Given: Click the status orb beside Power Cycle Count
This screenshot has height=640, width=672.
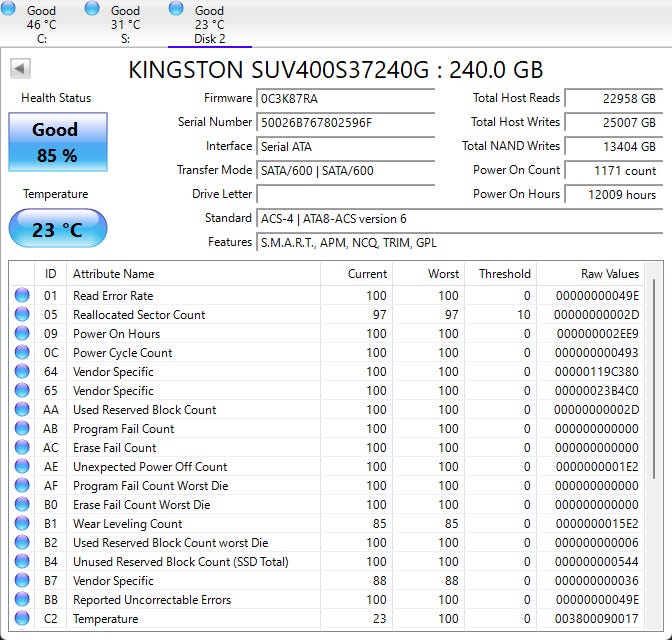Looking at the screenshot, I should (x=22, y=353).
